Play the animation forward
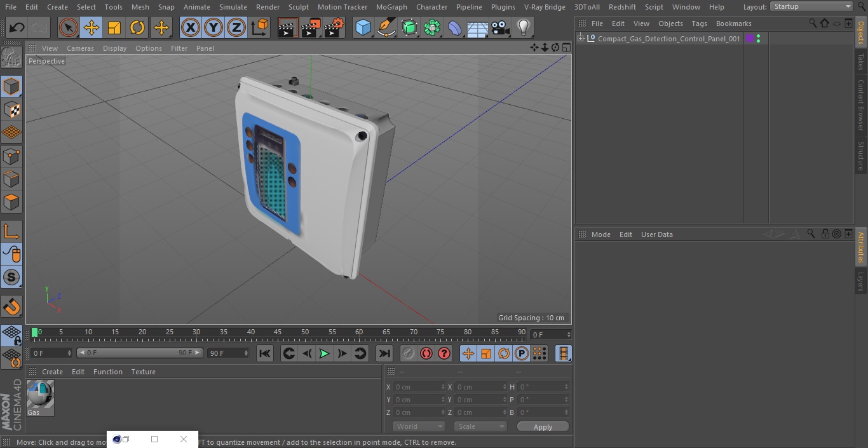Viewport: 868px width, 448px height. [x=324, y=353]
